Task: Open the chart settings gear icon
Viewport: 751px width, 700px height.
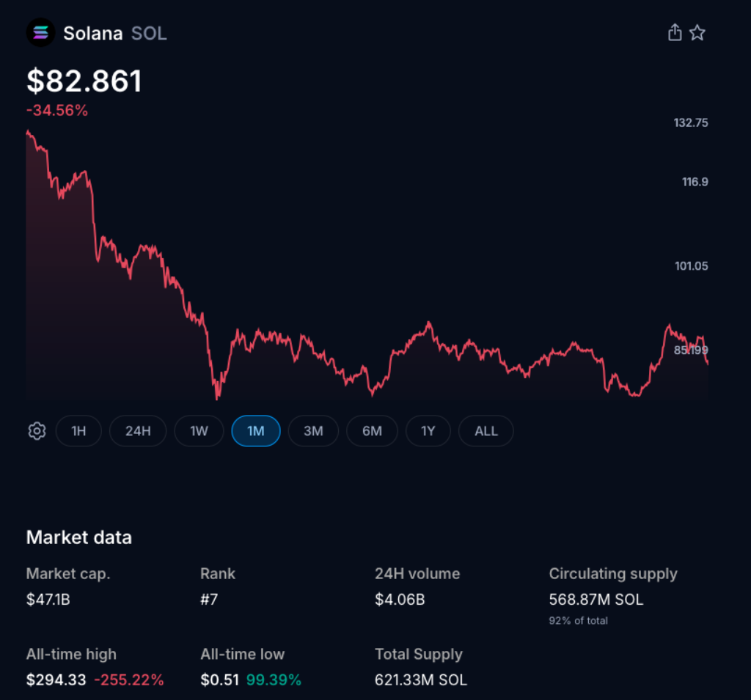Action: [37, 431]
